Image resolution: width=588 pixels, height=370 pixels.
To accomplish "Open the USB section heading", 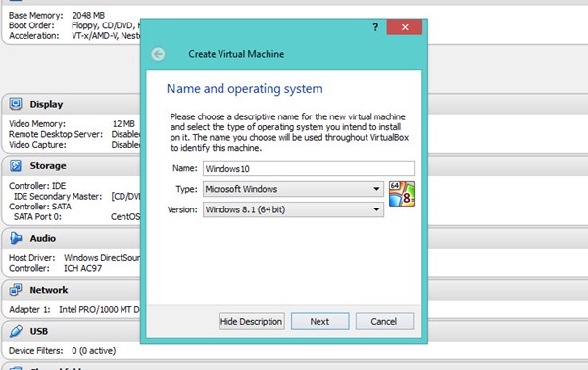I will [x=39, y=332].
